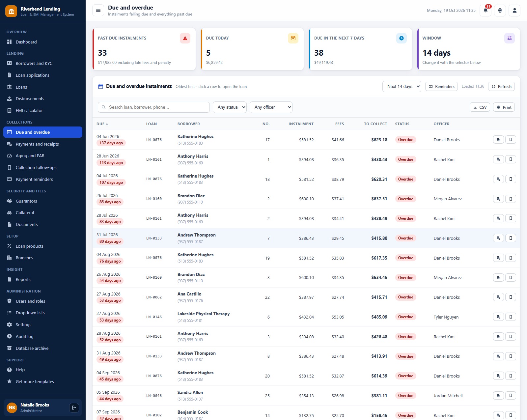This screenshot has height=420, width=527.
Task: Open the Audit log page
Action: pyautogui.click(x=43, y=336)
